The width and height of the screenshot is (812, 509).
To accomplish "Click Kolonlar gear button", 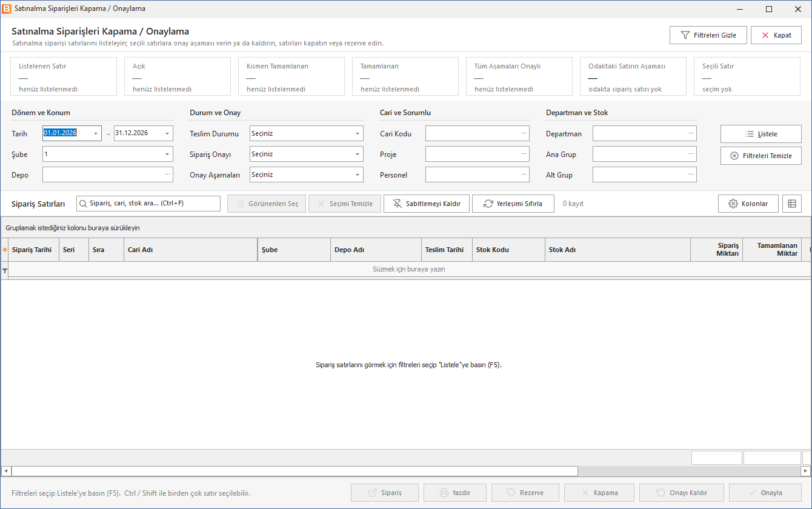I will tap(748, 204).
